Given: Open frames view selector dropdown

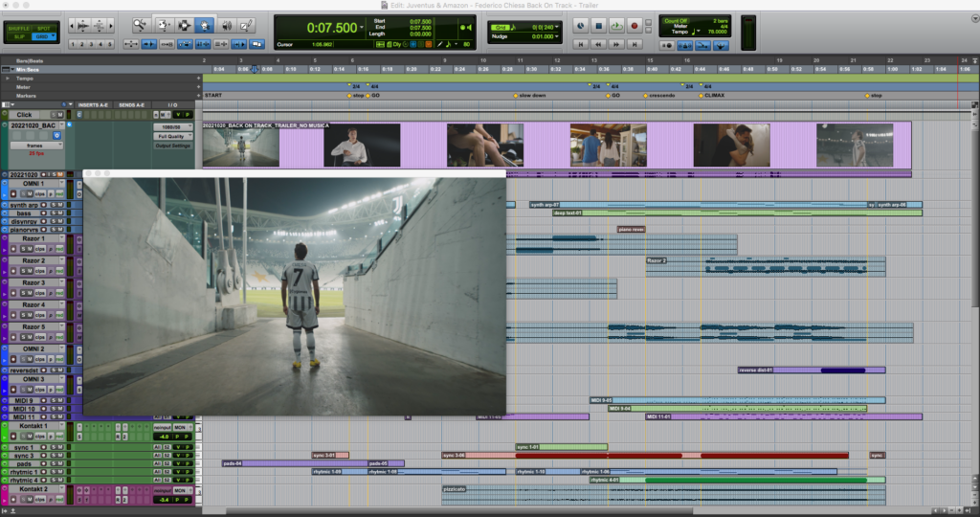Looking at the screenshot, I should pyautogui.click(x=36, y=145).
